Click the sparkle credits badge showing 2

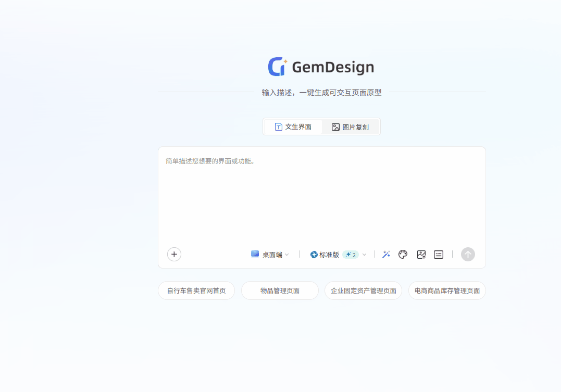click(351, 255)
